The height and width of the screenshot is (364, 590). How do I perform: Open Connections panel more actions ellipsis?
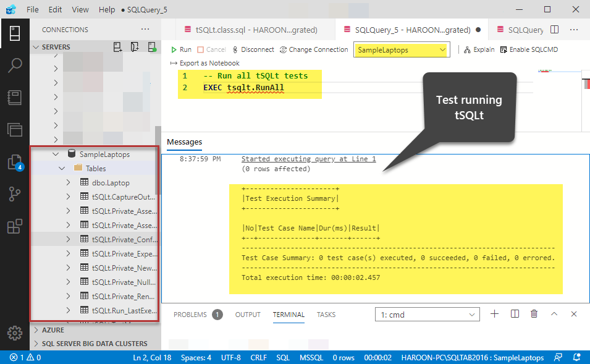coord(145,29)
